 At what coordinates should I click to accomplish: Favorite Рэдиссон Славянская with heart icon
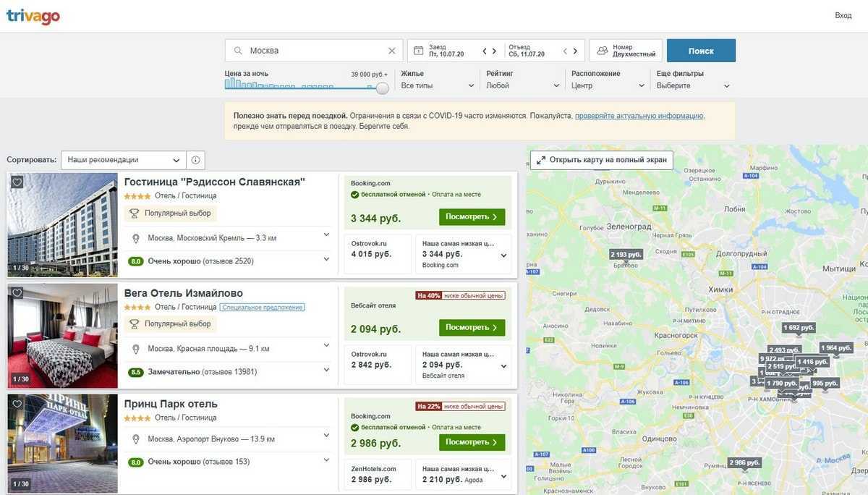(17, 182)
